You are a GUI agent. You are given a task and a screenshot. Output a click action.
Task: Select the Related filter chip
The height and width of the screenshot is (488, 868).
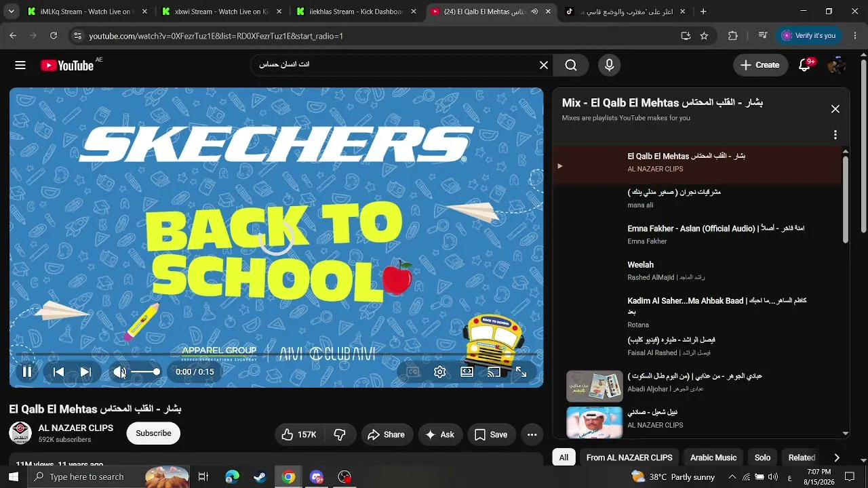click(x=802, y=457)
